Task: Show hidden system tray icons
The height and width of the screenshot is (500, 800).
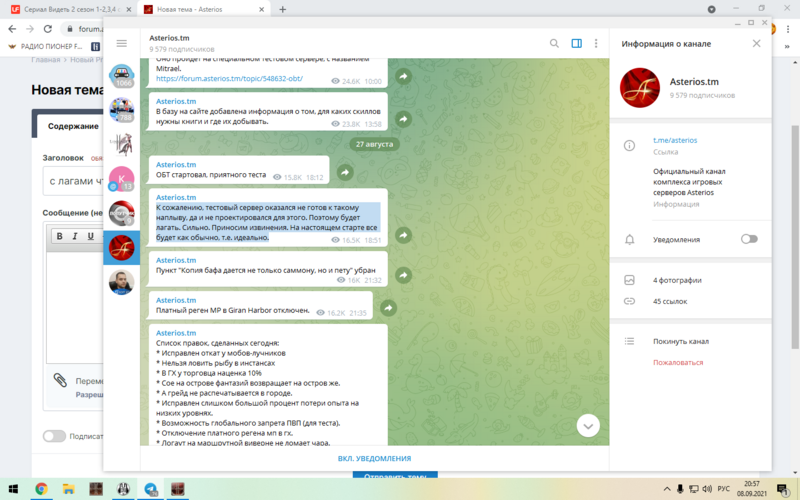Action: [x=667, y=489]
